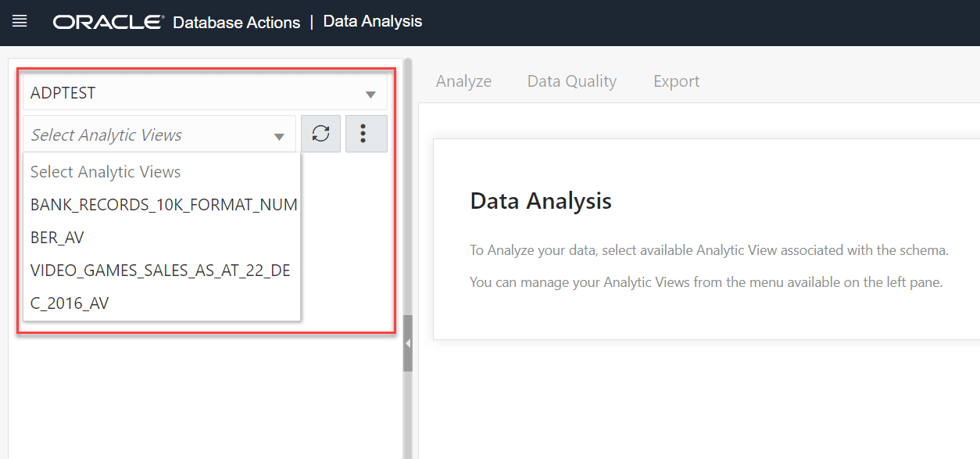Switch to the Data Quality tab
Viewport: 980px width, 459px height.
(571, 81)
